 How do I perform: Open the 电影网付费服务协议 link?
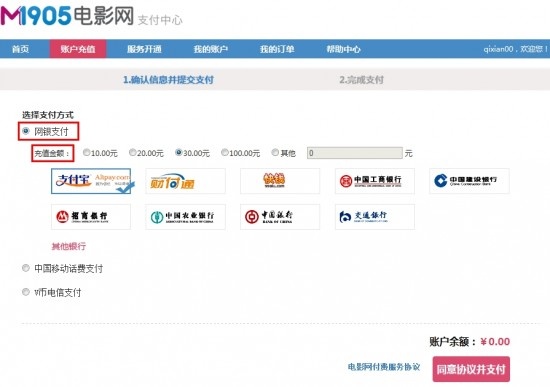(384, 367)
